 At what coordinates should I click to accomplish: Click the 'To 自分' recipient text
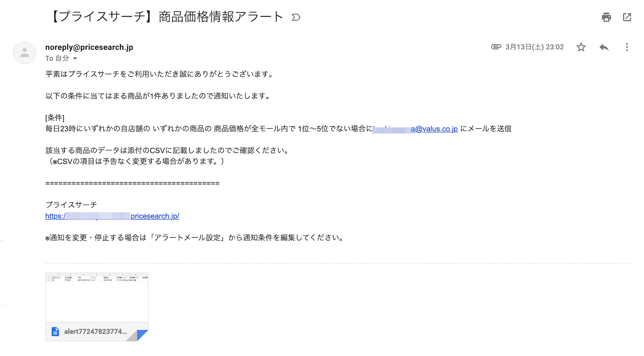(x=57, y=59)
